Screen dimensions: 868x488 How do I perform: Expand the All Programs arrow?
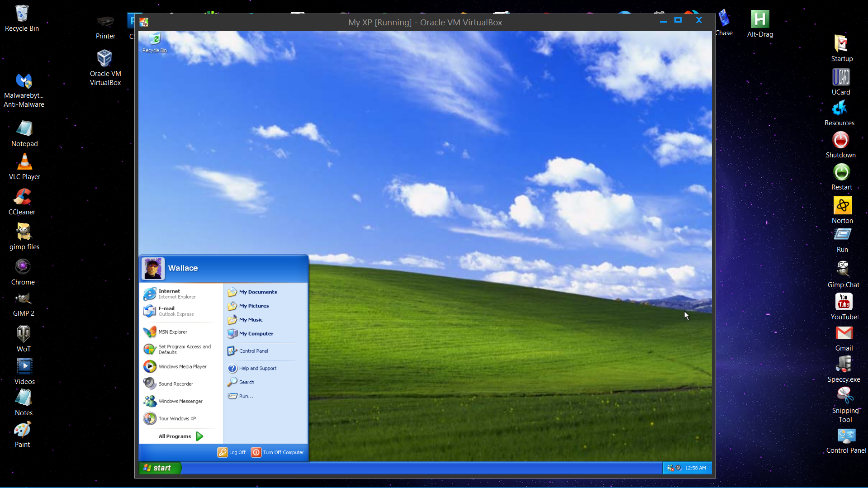pyautogui.click(x=199, y=436)
